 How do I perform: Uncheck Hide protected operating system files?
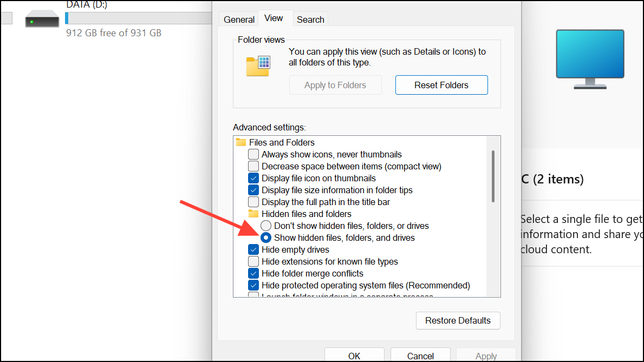(253, 285)
